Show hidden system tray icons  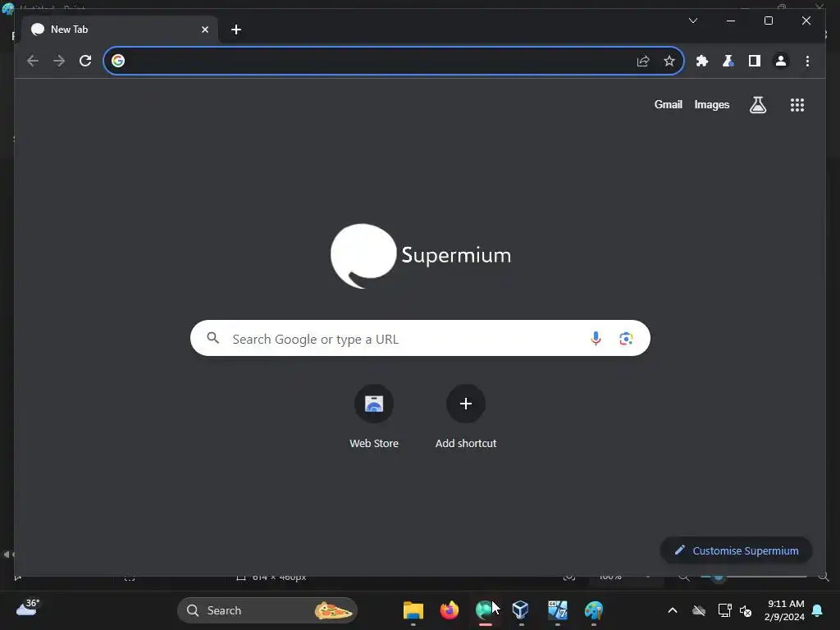(673, 610)
